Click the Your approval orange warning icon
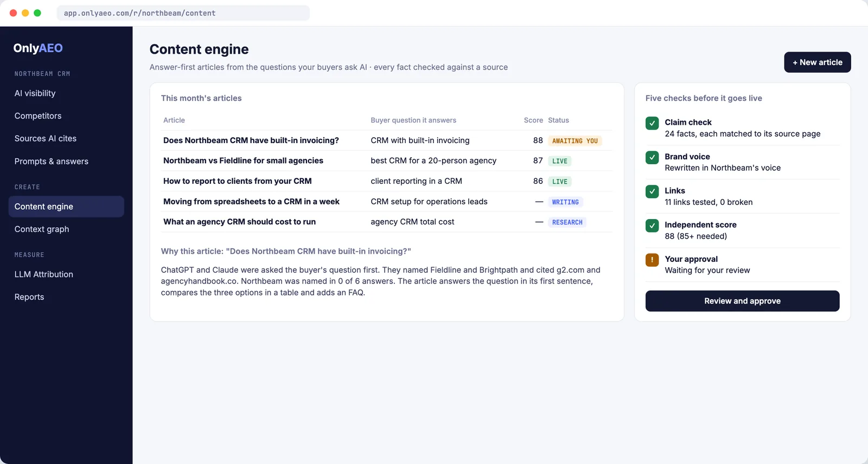This screenshot has width=868, height=464. point(652,260)
